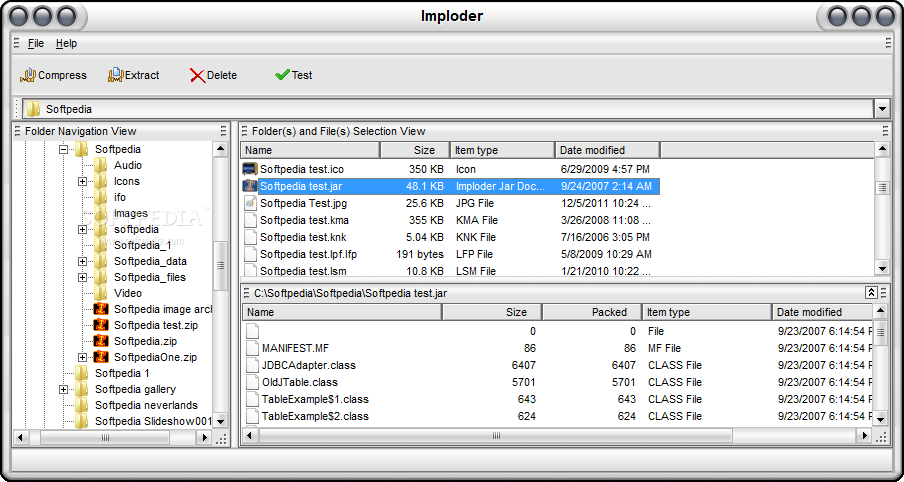Image resolution: width=904 pixels, height=482 pixels.
Task: Expand the lowercase softpedia folder node
Action: click(x=82, y=229)
